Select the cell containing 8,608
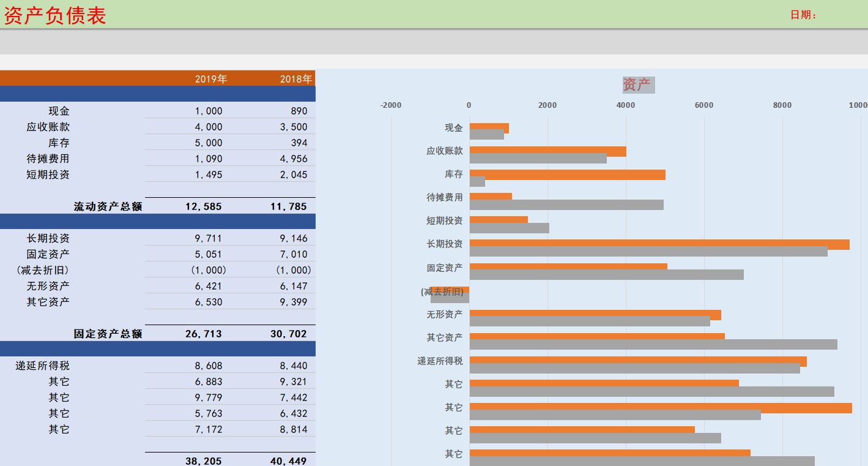The image size is (868, 466). point(209,366)
